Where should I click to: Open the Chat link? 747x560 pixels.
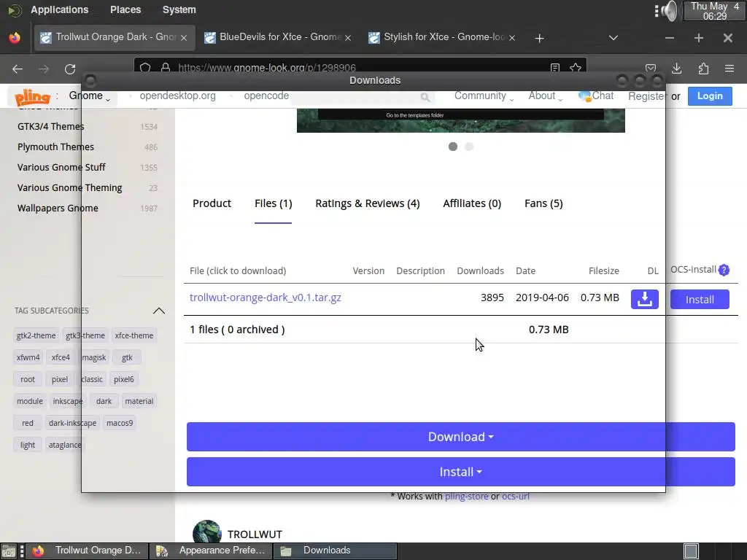(x=596, y=96)
